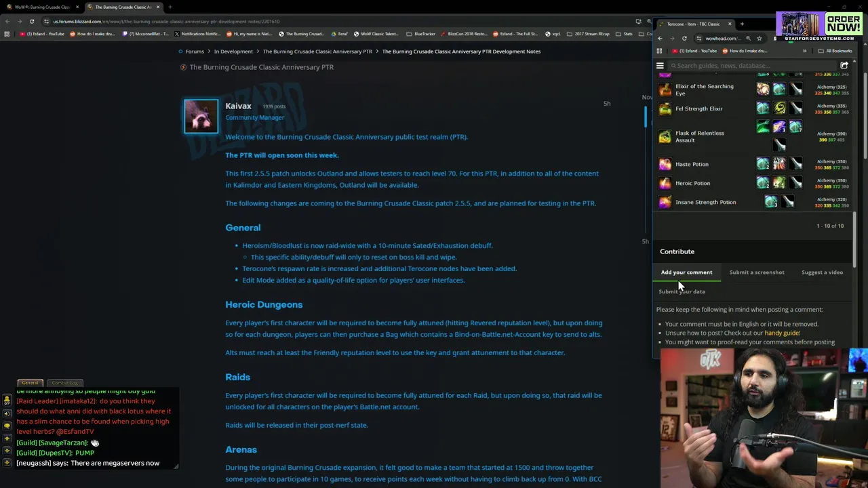Viewport: 868px width, 488px height.
Task: Bookmark the Wowhead page with the star
Action: pyautogui.click(x=759, y=38)
